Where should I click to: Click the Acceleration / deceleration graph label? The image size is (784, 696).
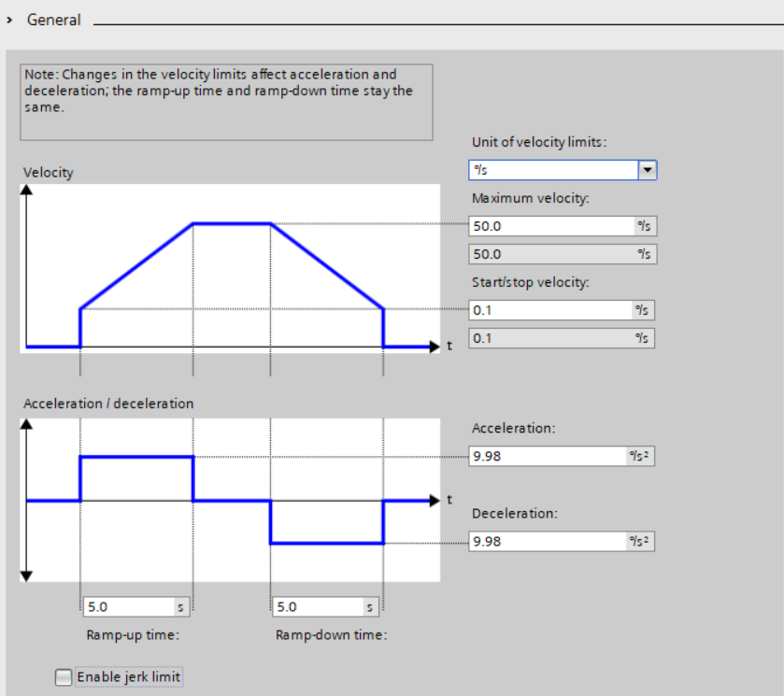coord(108,404)
